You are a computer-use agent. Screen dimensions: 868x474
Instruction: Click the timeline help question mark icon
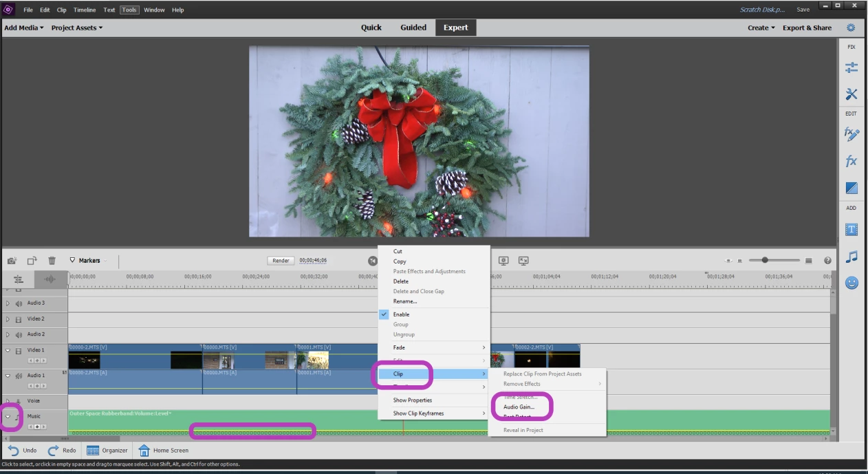(827, 261)
